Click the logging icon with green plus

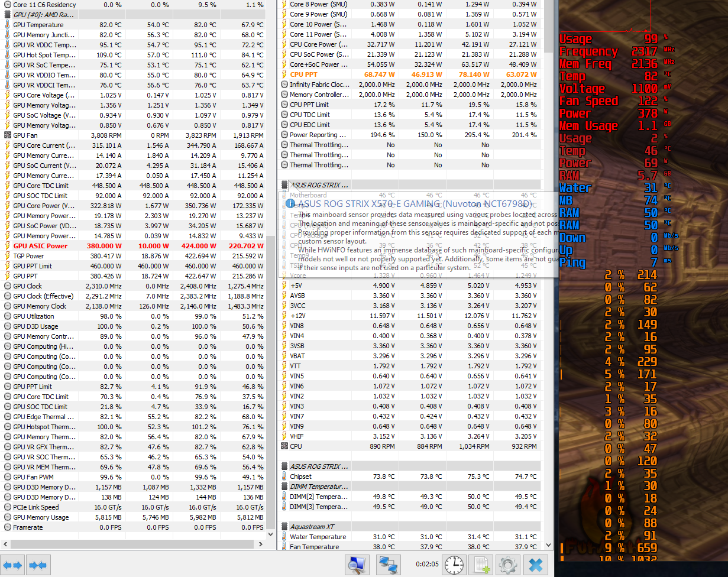(481, 565)
